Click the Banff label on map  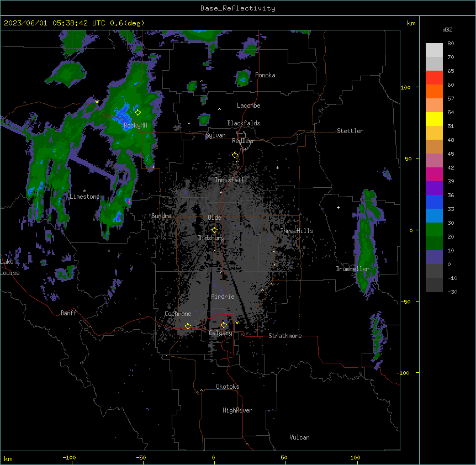click(x=68, y=313)
